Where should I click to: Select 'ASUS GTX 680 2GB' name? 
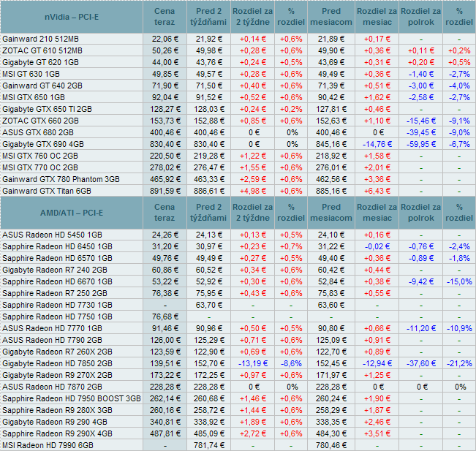tap(38, 132)
